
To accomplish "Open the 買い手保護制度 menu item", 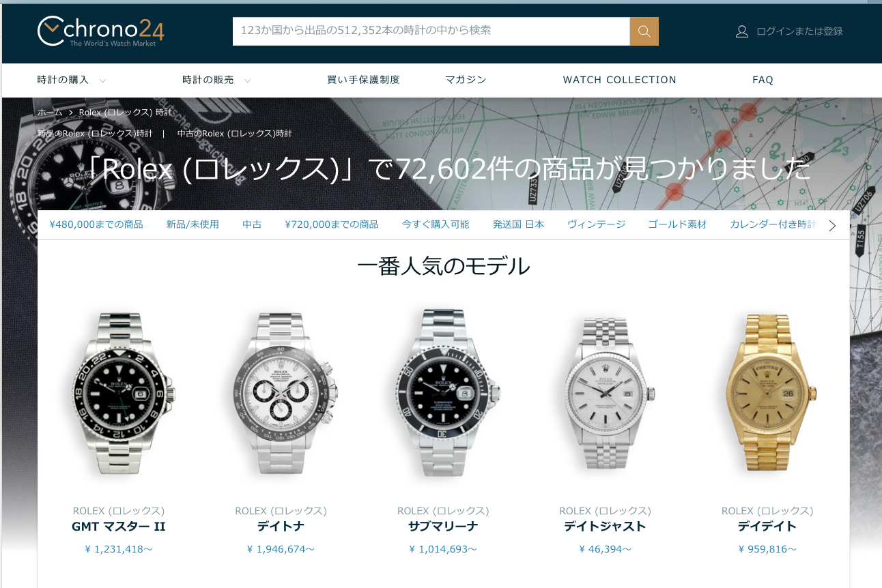I will [363, 80].
